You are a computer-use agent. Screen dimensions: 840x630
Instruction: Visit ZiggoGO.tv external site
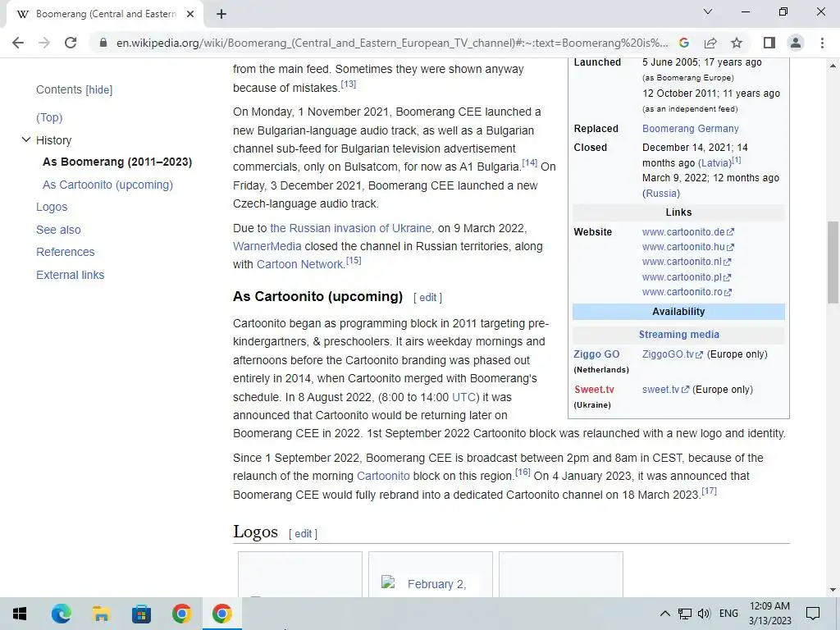pyautogui.click(x=673, y=354)
